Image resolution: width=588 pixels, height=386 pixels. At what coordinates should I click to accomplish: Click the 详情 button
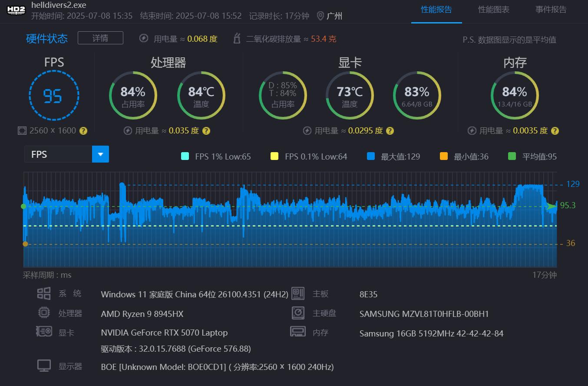click(x=100, y=38)
